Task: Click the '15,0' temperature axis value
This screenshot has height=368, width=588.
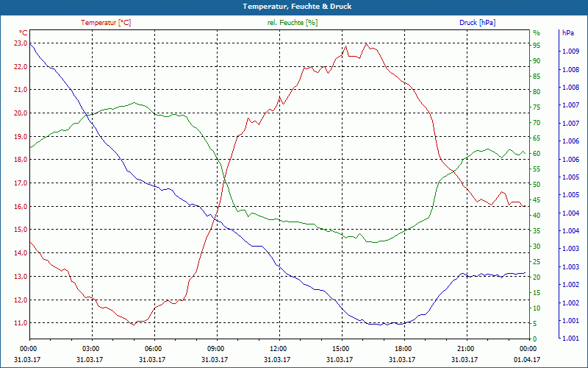Action: (21, 230)
